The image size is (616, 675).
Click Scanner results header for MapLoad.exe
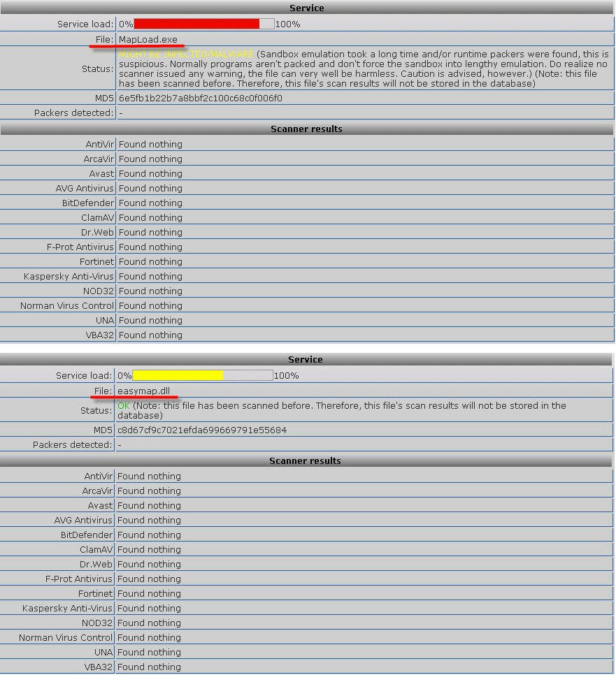click(x=307, y=129)
